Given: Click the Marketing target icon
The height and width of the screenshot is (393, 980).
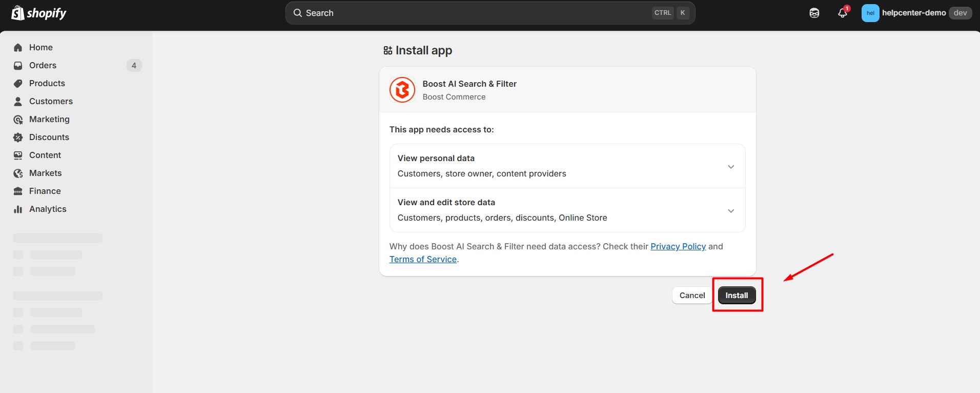Looking at the screenshot, I should [18, 120].
